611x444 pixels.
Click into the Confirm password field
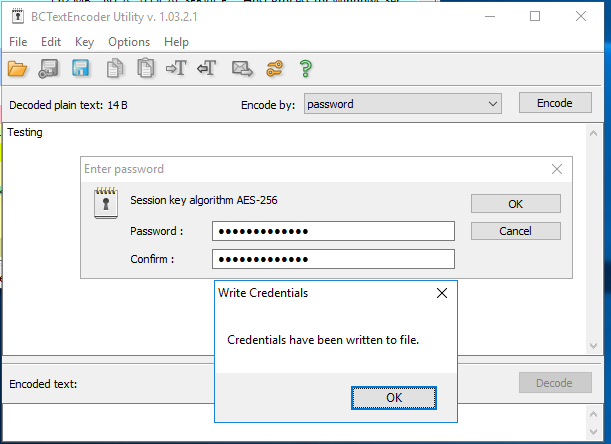click(333, 259)
